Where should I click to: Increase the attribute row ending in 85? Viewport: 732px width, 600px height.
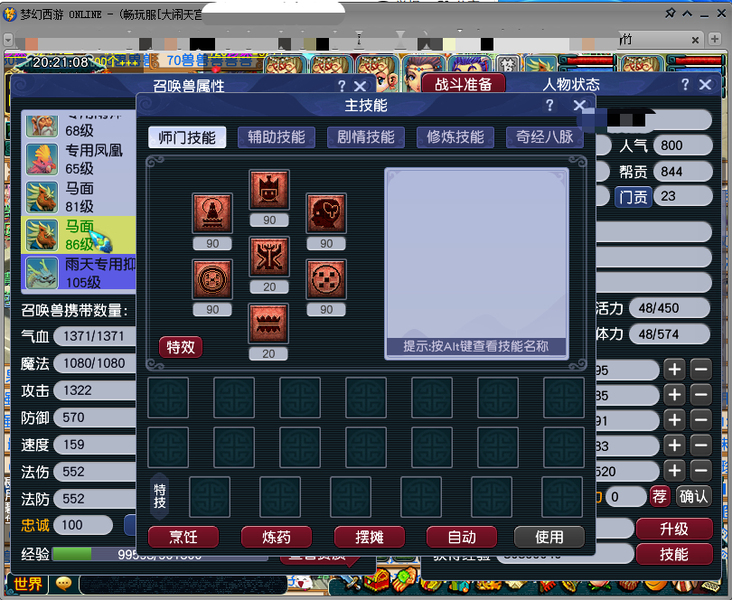pos(675,395)
